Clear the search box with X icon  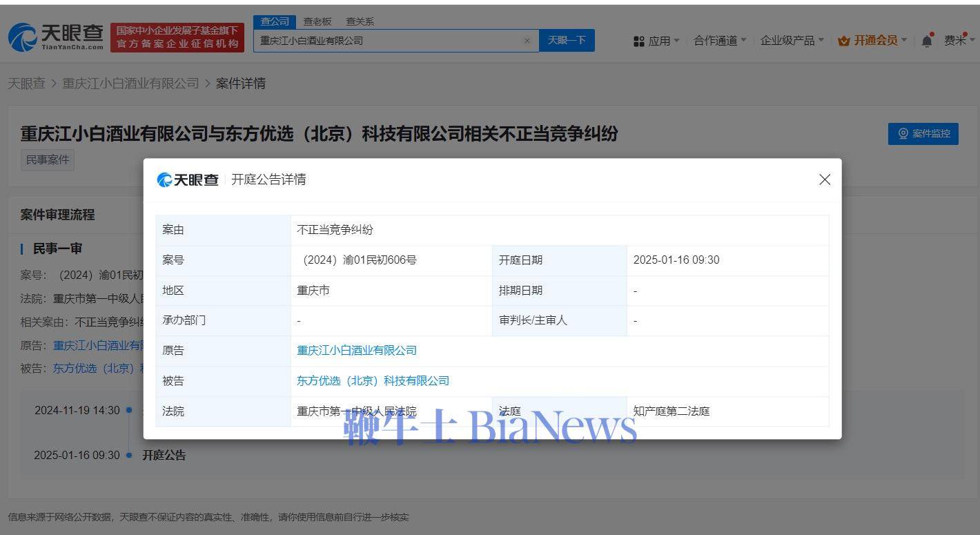pyautogui.click(x=527, y=41)
